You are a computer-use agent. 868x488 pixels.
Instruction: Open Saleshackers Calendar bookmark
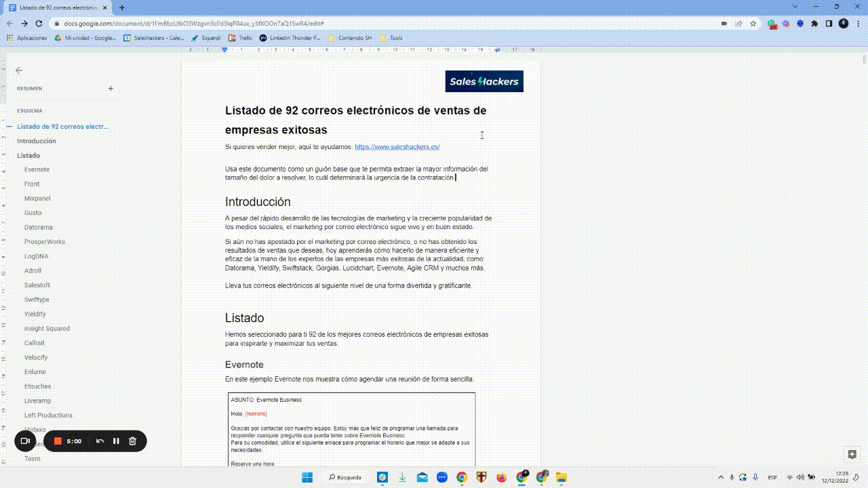pyautogui.click(x=154, y=38)
